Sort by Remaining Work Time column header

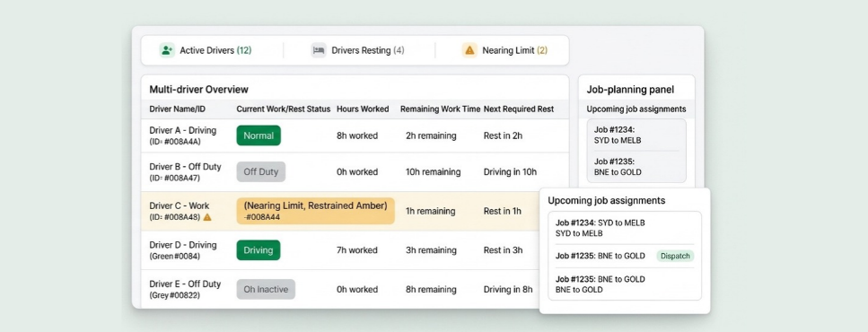pyautogui.click(x=440, y=109)
